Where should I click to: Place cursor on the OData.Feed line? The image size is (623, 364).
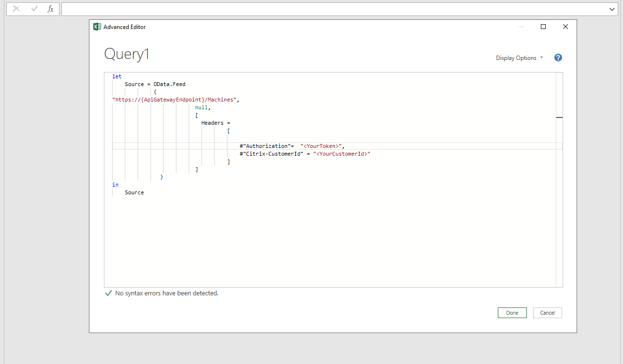pyautogui.click(x=169, y=84)
